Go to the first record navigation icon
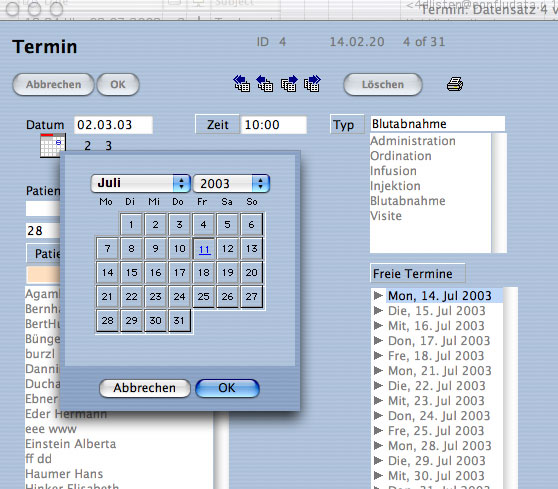The image size is (558, 489). click(242, 84)
